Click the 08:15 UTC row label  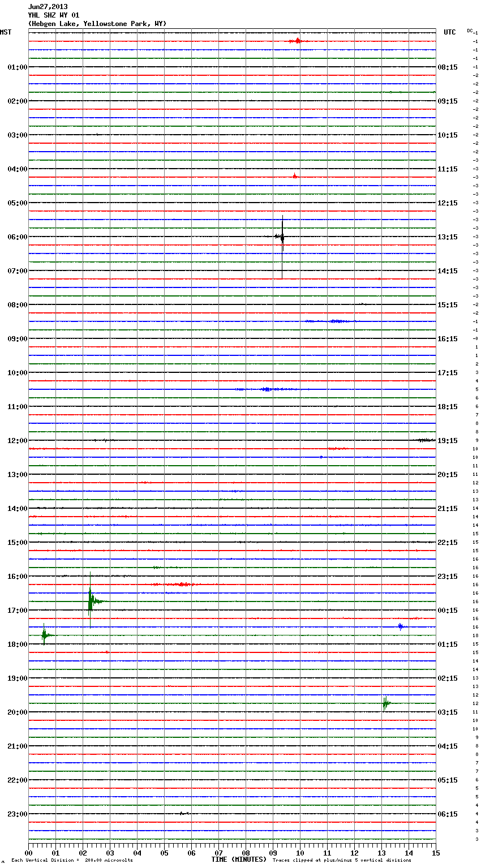pos(448,67)
